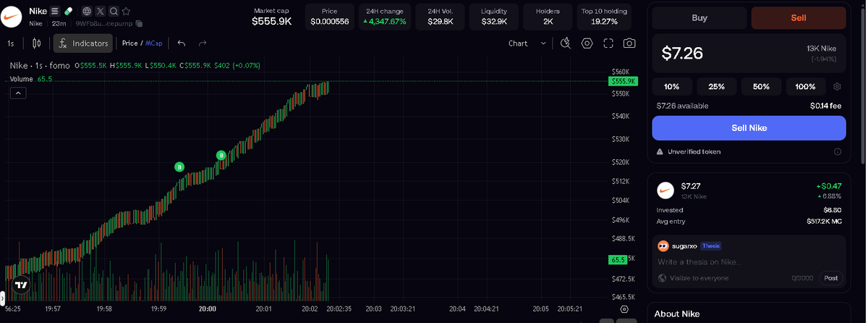
Task: Click the 65.5 volume label on axis
Action: [x=618, y=259]
